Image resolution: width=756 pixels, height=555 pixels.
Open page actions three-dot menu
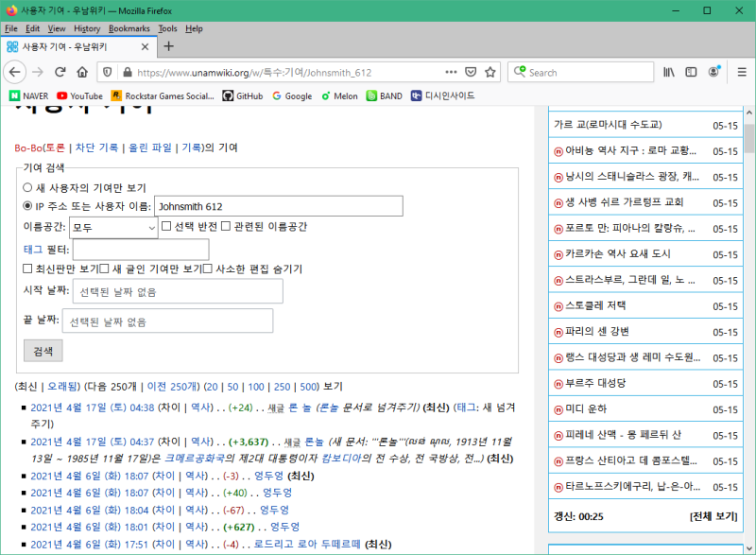[451, 72]
